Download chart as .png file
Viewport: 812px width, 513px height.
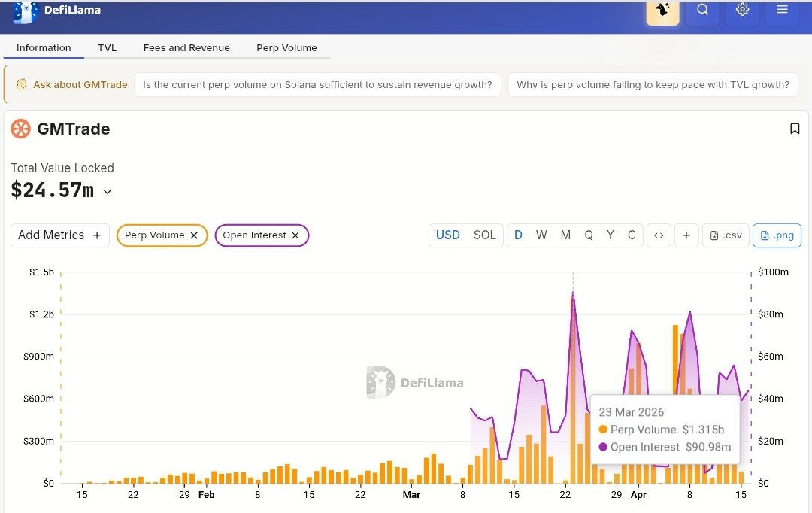[777, 235]
